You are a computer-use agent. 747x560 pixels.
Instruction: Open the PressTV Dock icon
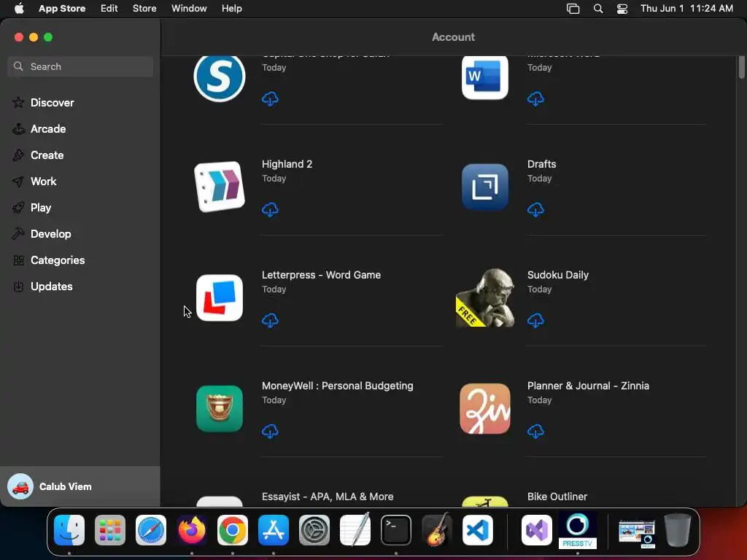pyautogui.click(x=578, y=530)
